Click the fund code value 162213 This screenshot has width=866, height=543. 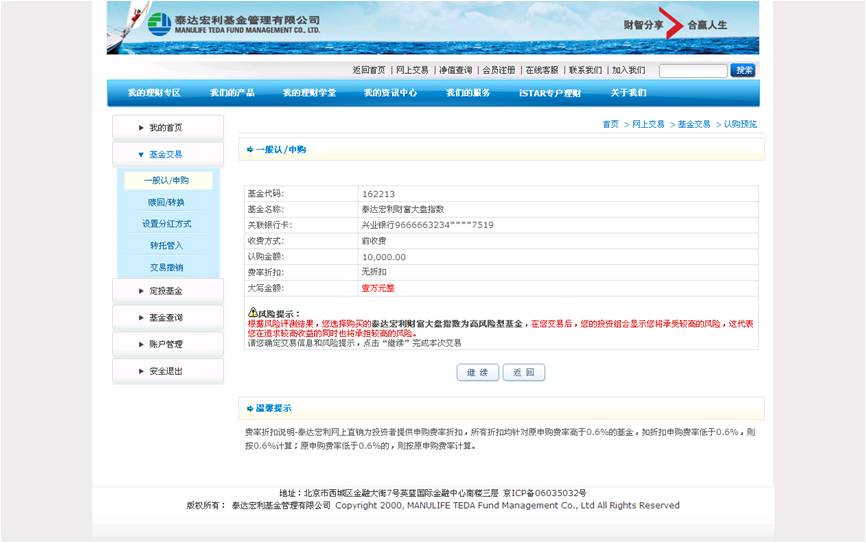(378, 194)
